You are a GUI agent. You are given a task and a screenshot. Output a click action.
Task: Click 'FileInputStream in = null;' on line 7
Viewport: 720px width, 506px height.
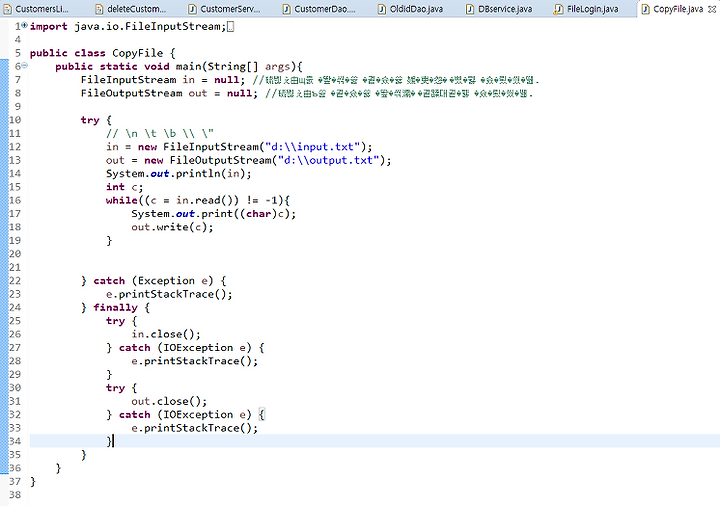[x=163, y=79]
